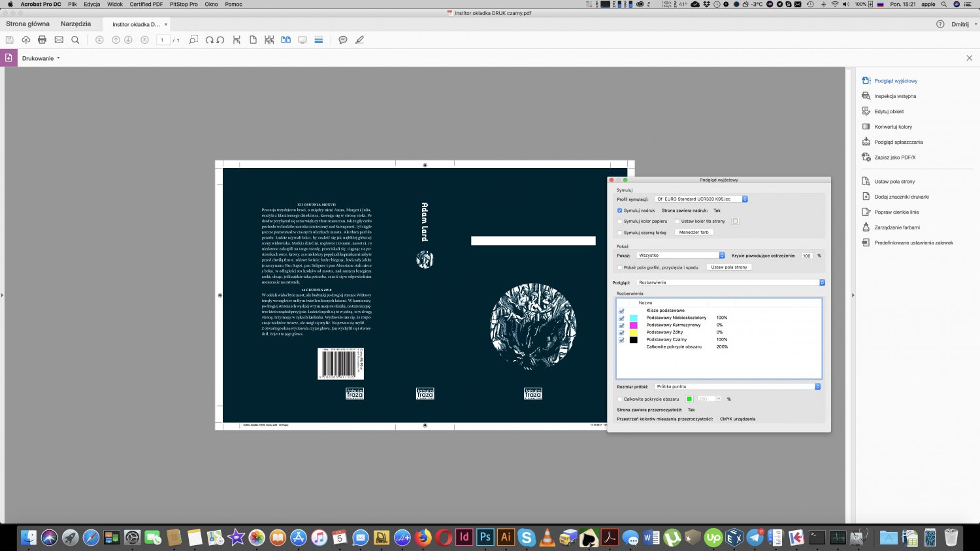Enable Całkowite pokrycie obszaru checkbox
Viewport: 980px width, 551px height.
tap(620, 399)
